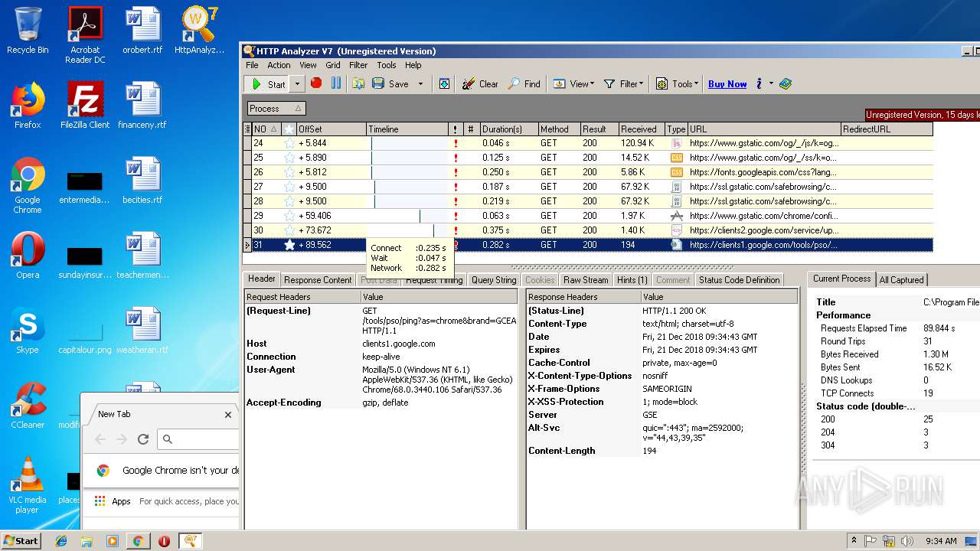Open the CCleaner desktop icon

pos(28,406)
